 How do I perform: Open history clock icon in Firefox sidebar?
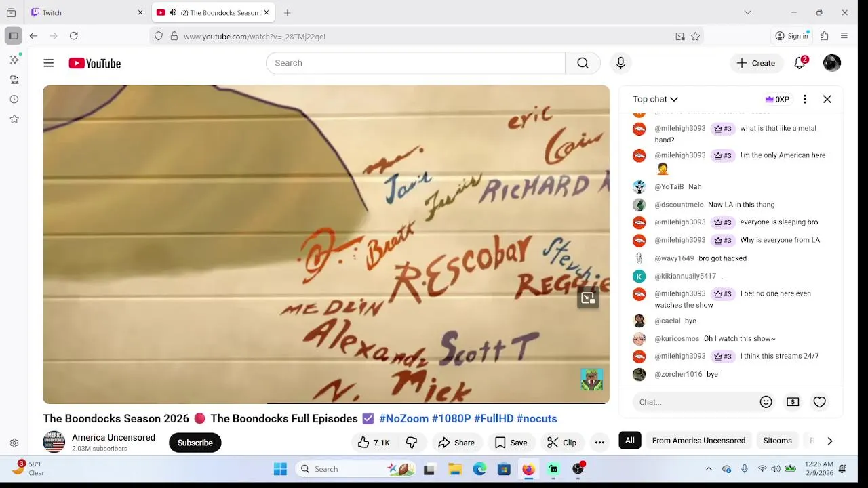pos(14,99)
